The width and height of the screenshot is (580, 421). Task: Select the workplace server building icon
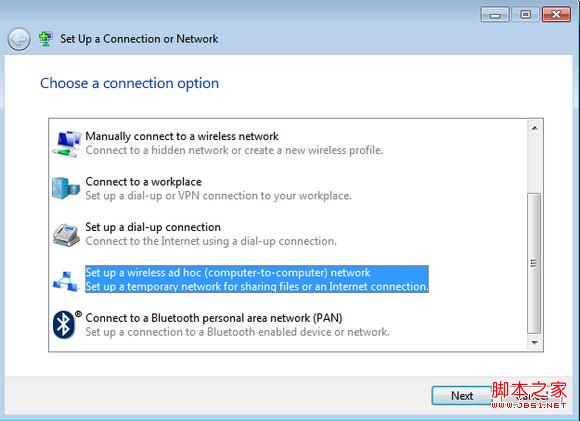66,188
